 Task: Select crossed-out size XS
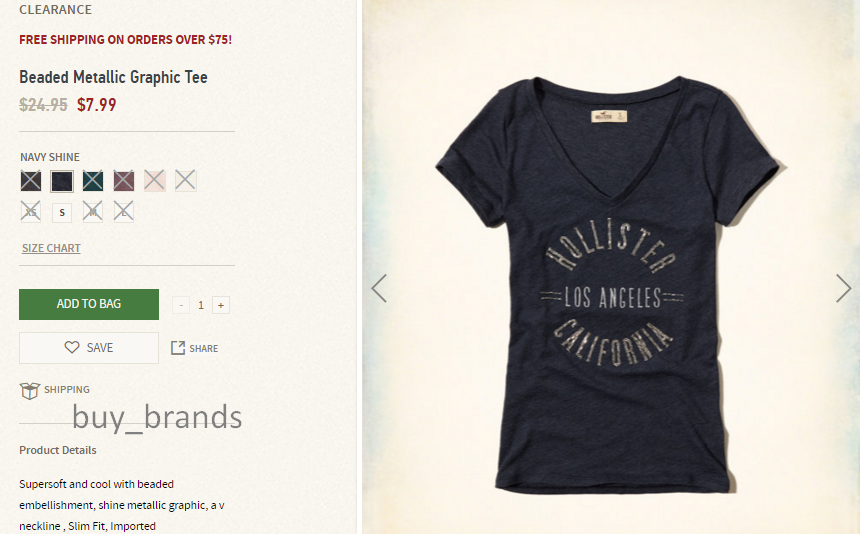click(31, 212)
